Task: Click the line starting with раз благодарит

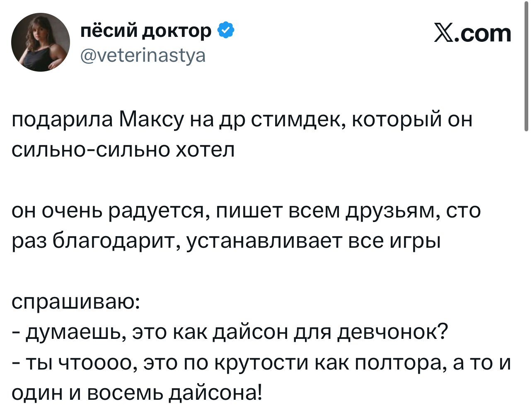Action: click(226, 240)
